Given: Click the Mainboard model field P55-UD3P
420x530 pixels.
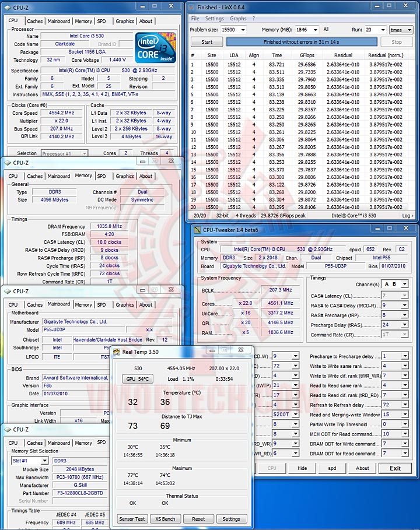Looking at the screenshot, I should (83, 329).
